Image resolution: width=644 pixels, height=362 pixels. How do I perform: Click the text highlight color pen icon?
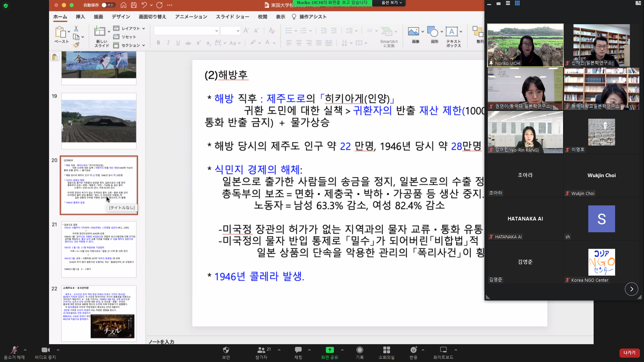point(253,43)
